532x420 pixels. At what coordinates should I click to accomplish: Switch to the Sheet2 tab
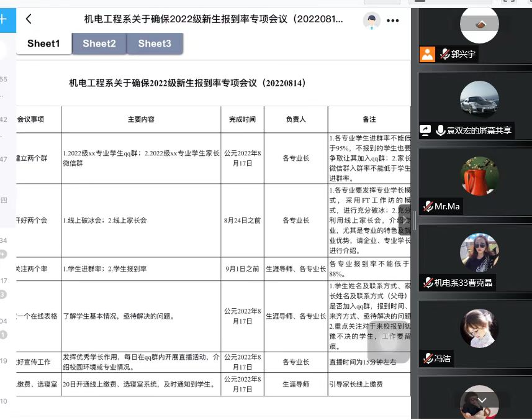pos(99,43)
